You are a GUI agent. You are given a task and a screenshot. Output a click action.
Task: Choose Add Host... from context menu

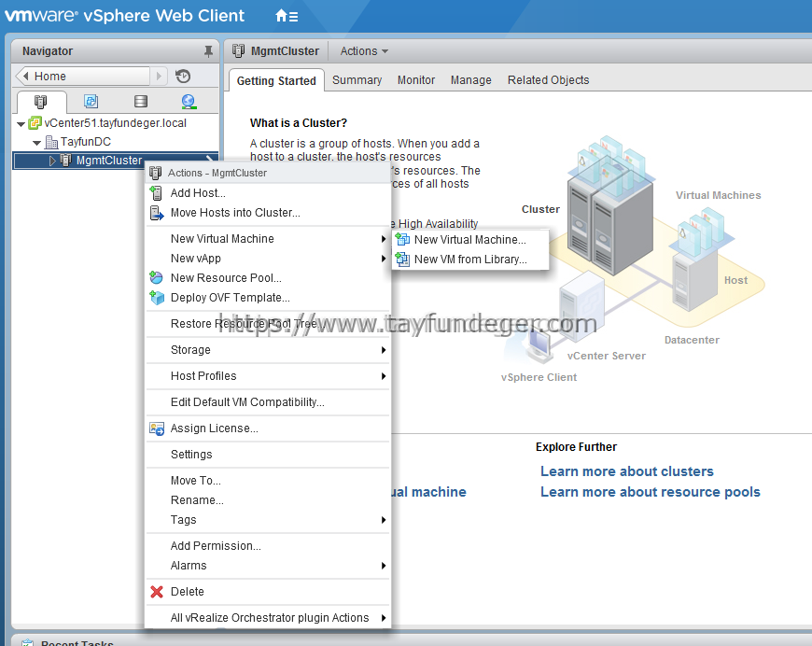point(268,193)
